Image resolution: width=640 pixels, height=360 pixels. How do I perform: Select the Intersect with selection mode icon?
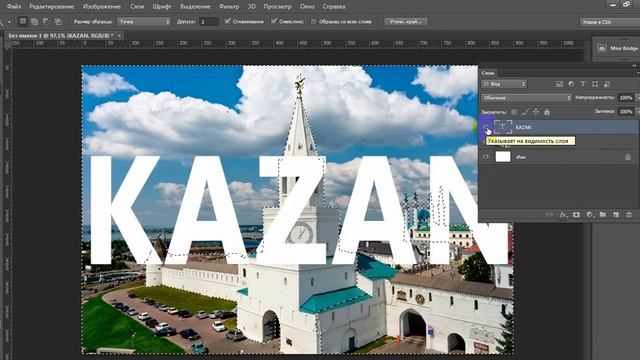[58, 21]
